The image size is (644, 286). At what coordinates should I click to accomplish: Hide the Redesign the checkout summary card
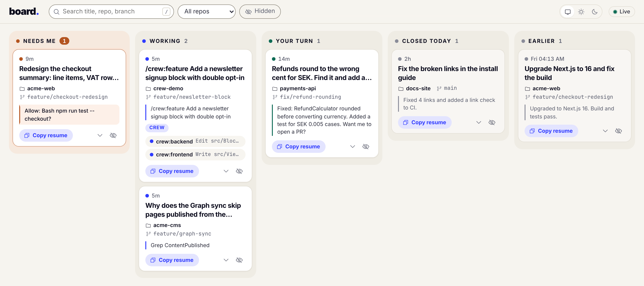coord(113,135)
